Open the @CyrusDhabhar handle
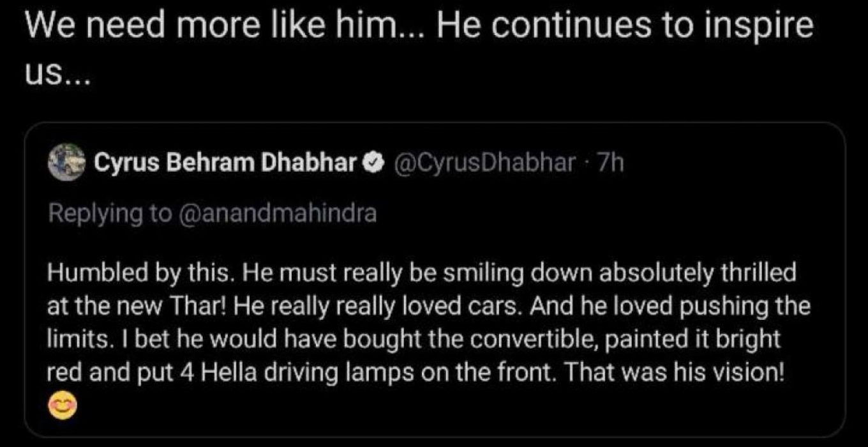868x447 pixels. (486, 164)
